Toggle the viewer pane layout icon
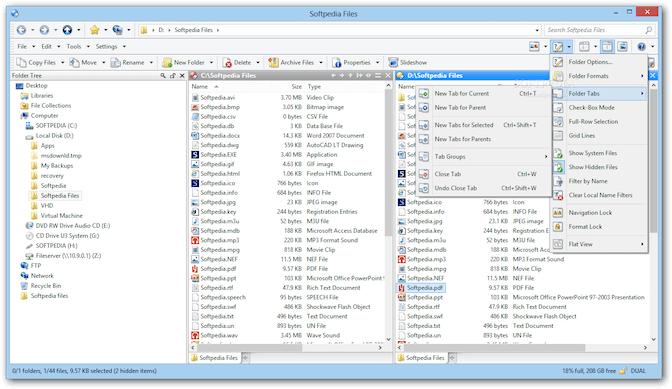Viewport: 672px width, 389px height. tap(622, 47)
